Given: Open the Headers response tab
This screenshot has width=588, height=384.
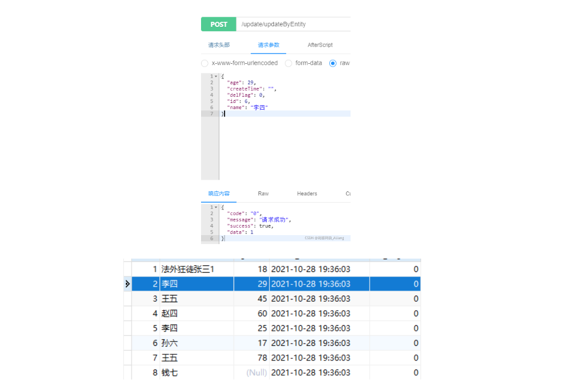Looking at the screenshot, I should click(307, 193).
